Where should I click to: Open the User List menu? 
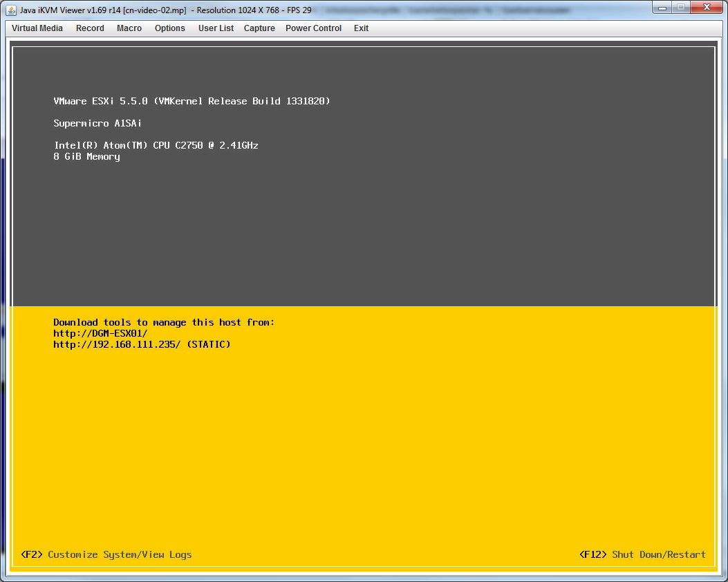[x=216, y=28]
